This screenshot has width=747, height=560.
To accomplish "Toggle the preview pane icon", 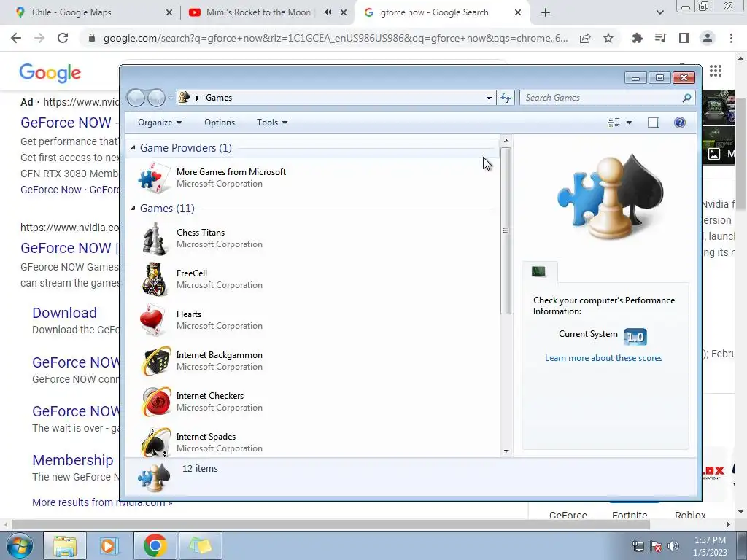I will tap(654, 122).
